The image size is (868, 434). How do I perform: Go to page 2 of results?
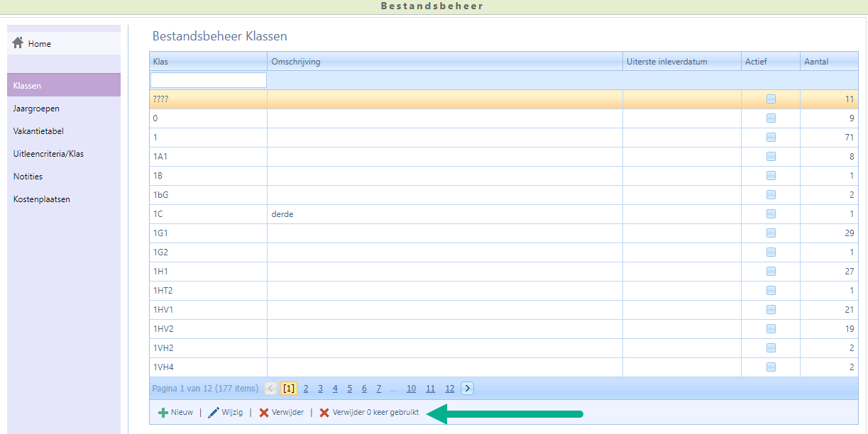[306, 389]
